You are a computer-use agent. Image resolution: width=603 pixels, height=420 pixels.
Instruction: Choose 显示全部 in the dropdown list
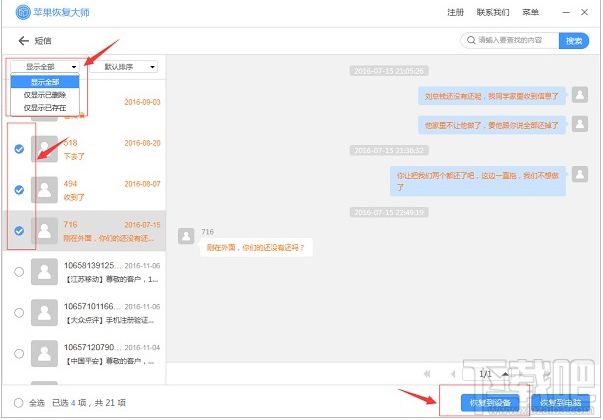[x=45, y=82]
